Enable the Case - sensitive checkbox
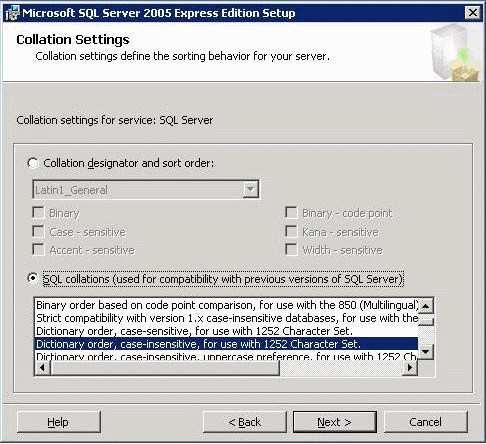 pyautogui.click(x=38, y=231)
